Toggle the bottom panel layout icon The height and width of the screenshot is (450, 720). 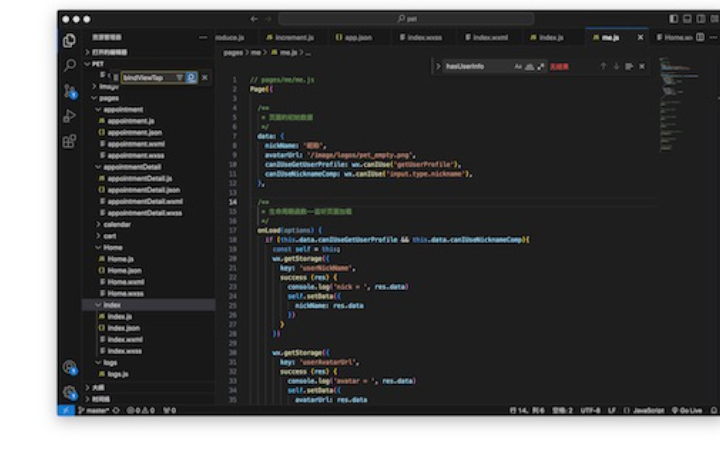tap(687, 19)
